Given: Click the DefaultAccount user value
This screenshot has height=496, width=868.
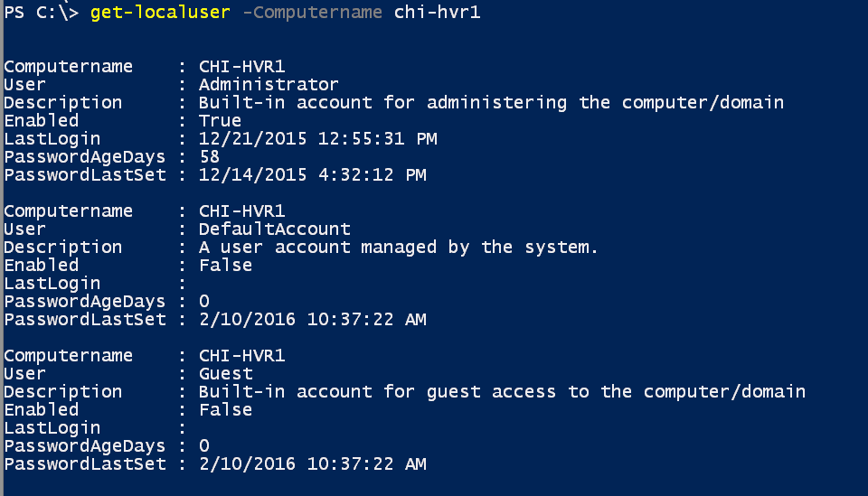Looking at the screenshot, I should (x=275, y=229).
